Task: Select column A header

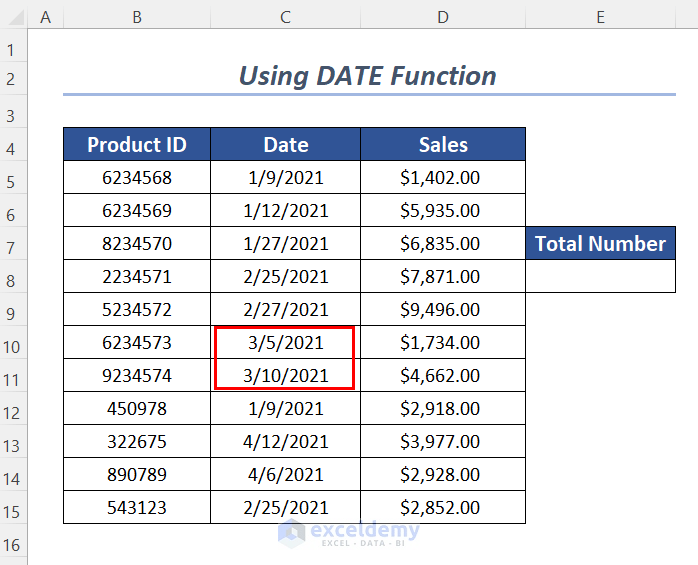Action: [x=45, y=17]
